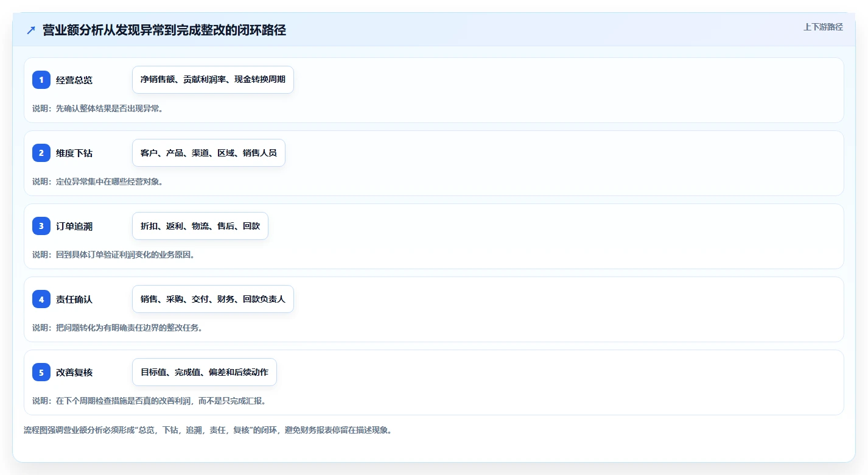Click the step 5 number badge
The image size is (868, 475).
point(41,372)
